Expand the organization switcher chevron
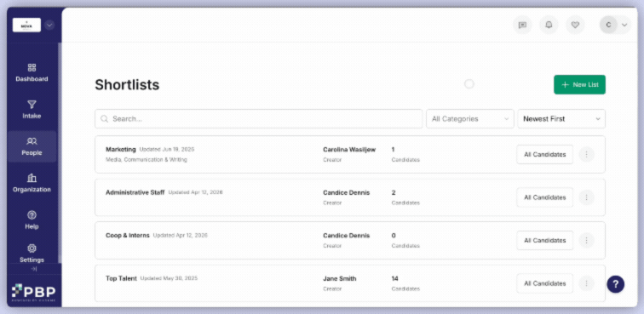Viewport: 644px width, 314px height. tap(49, 25)
